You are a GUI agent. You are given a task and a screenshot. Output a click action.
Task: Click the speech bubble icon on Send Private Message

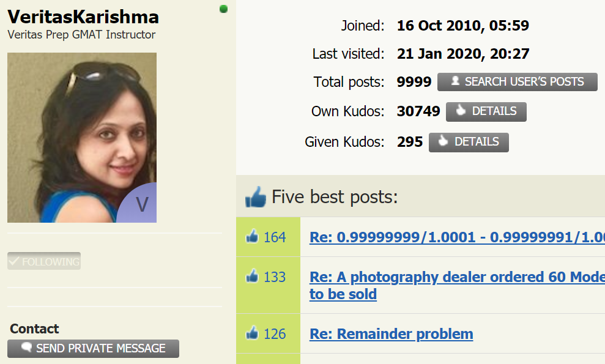pos(27,347)
